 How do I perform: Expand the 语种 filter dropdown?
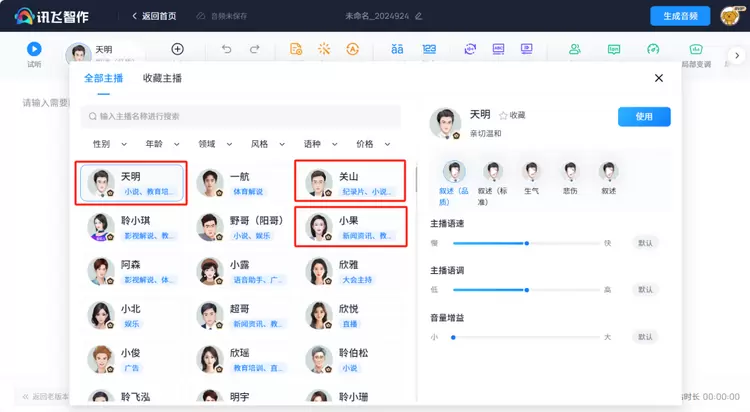pos(319,144)
